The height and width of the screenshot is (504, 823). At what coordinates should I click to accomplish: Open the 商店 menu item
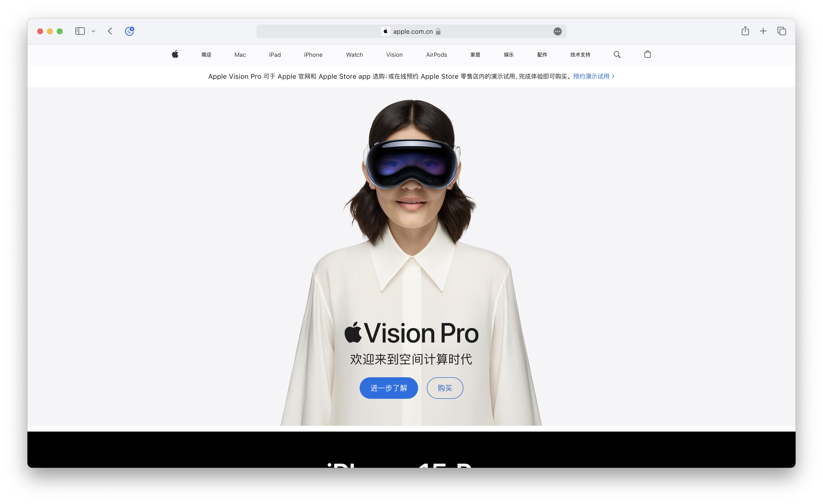tap(206, 55)
